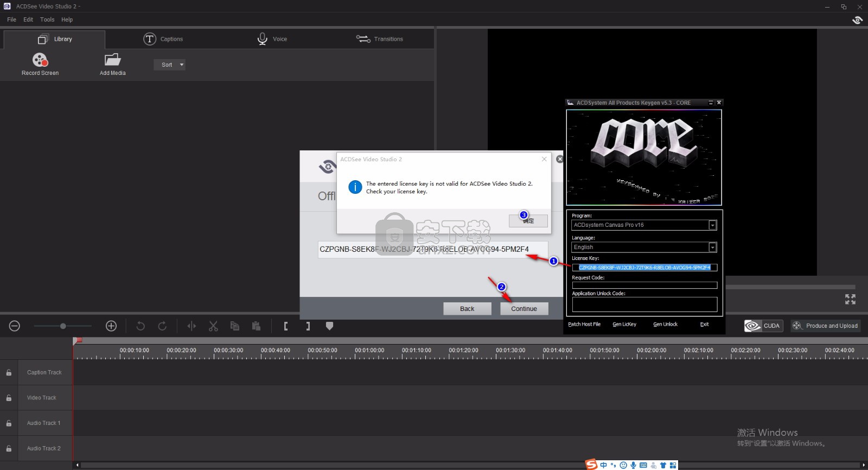Screen dimensions: 868x470
Task: Click Produce and Upload button
Action: 825,326
